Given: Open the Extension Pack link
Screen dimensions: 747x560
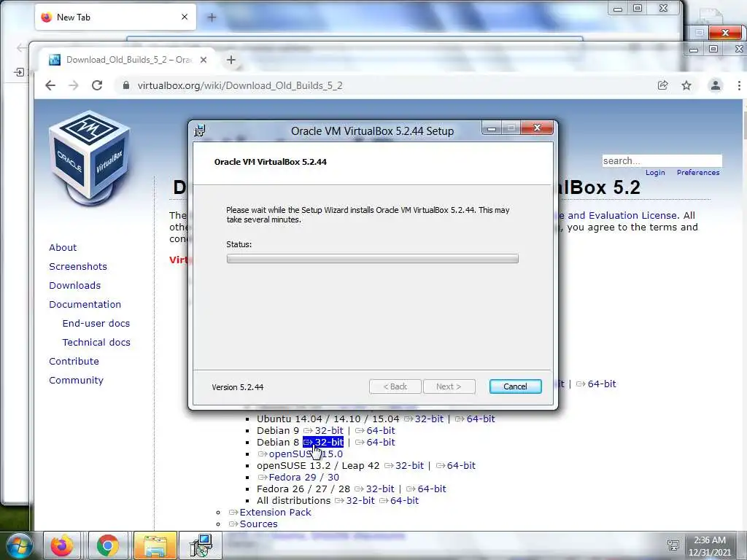Looking at the screenshot, I should (x=270, y=513).
